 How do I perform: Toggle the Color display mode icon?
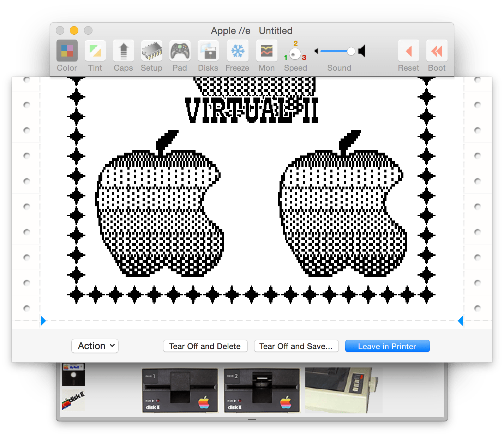click(67, 51)
